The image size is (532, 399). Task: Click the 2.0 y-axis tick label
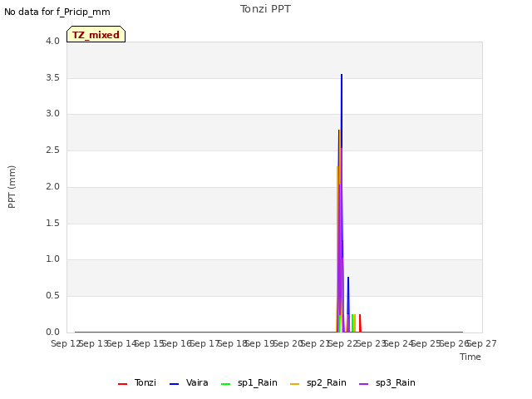point(53,186)
